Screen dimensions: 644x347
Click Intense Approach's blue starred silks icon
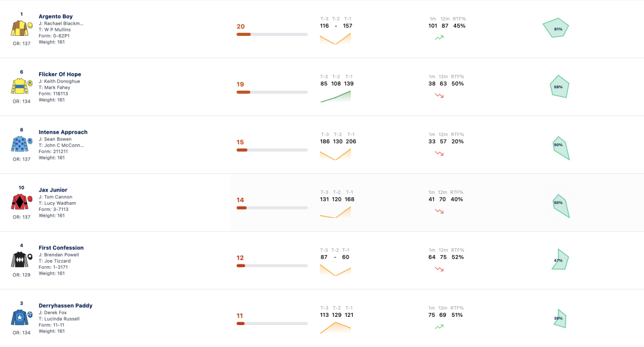pos(21,144)
